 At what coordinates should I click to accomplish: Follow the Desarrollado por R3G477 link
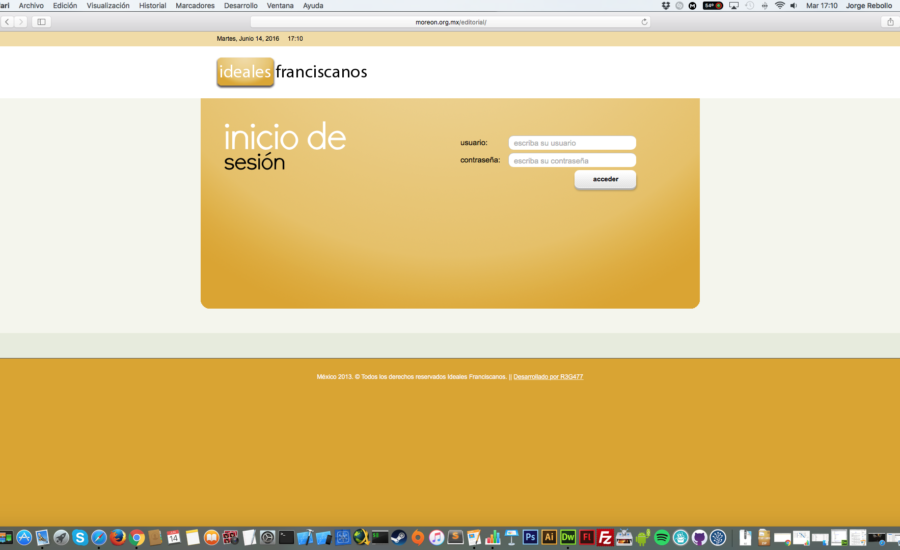coord(548,377)
